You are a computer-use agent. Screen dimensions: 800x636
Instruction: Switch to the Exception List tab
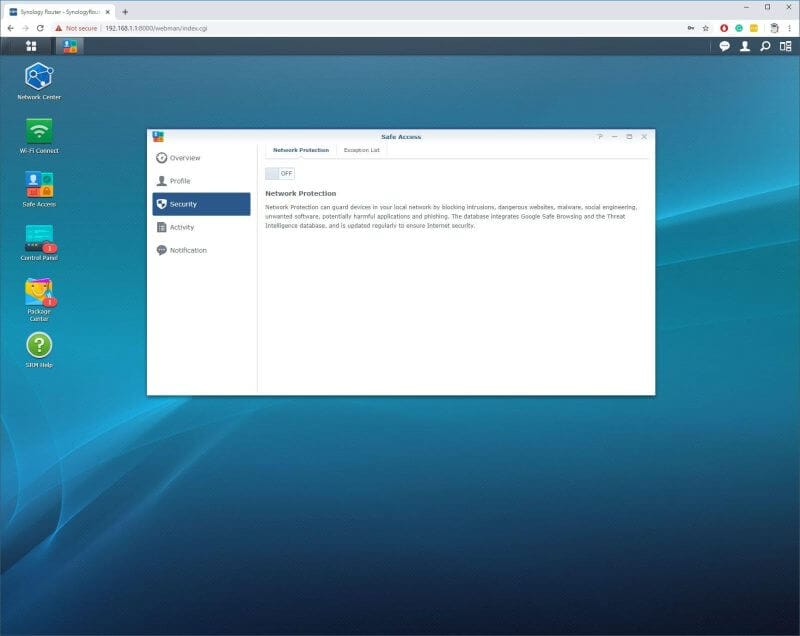tap(360, 150)
